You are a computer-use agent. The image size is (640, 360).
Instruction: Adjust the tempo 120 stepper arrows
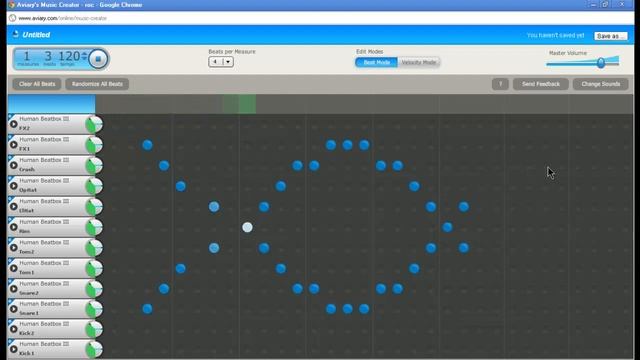coord(84,56)
